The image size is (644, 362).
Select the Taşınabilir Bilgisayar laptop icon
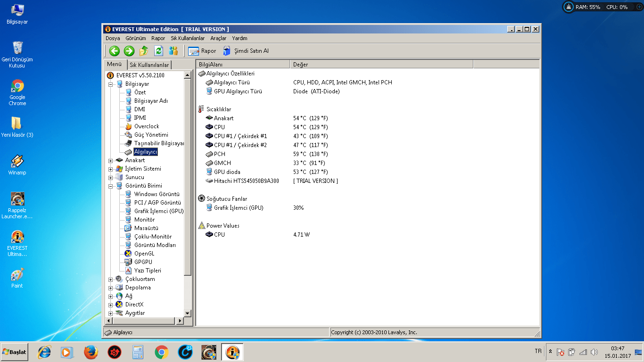(128, 143)
